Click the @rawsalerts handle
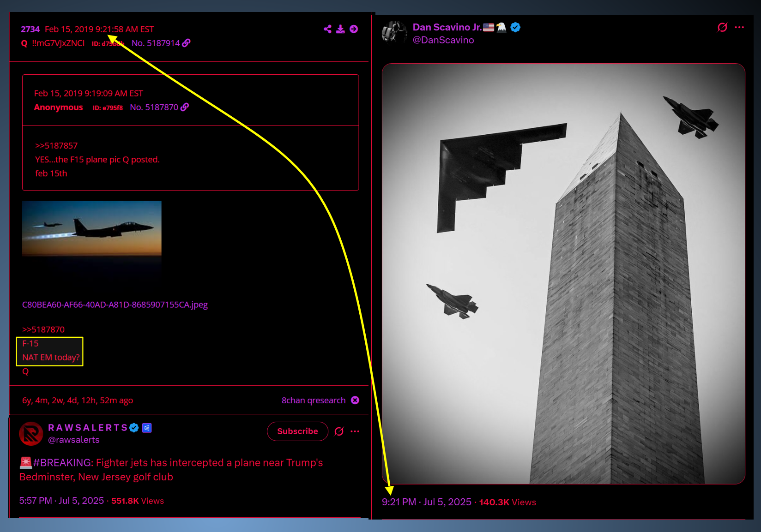Screen dimensions: 761x532 (74, 440)
